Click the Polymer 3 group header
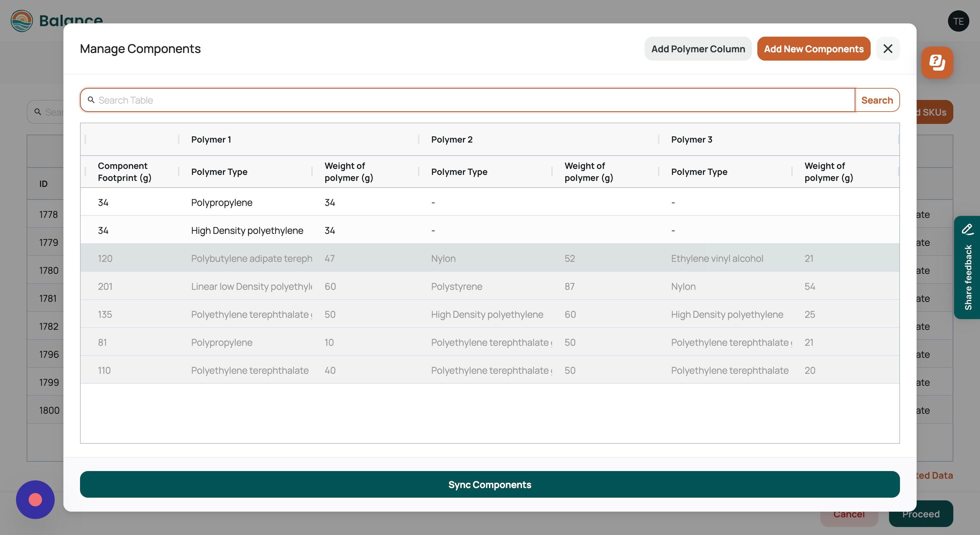The height and width of the screenshot is (535, 980). [x=692, y=140]
